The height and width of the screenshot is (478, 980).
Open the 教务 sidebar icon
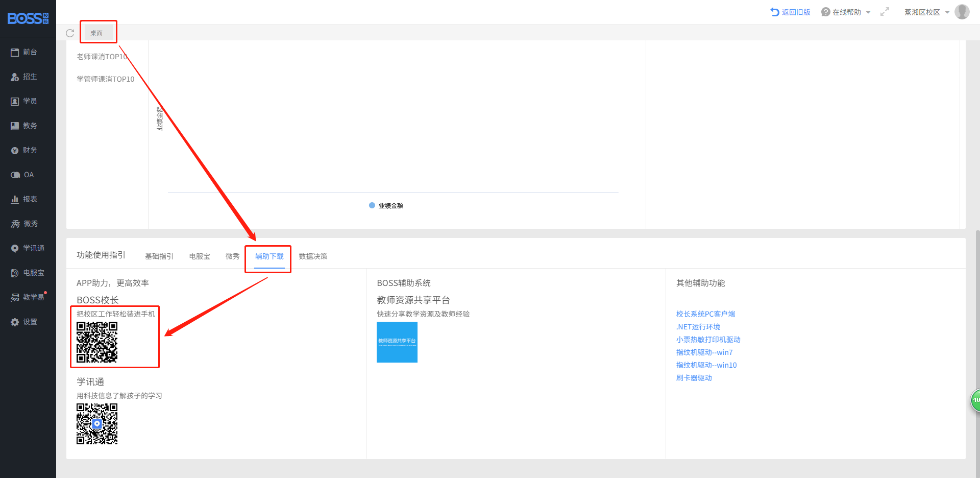coord(15,126)
